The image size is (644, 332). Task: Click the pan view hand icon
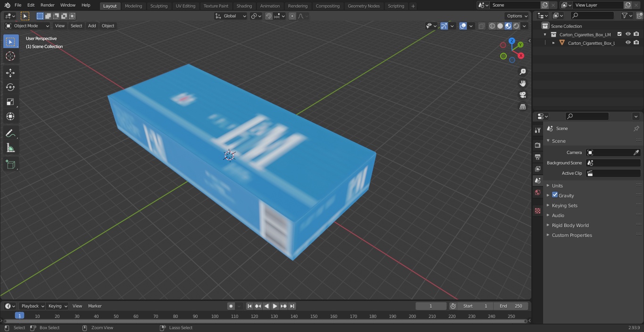tap(522, 83)
